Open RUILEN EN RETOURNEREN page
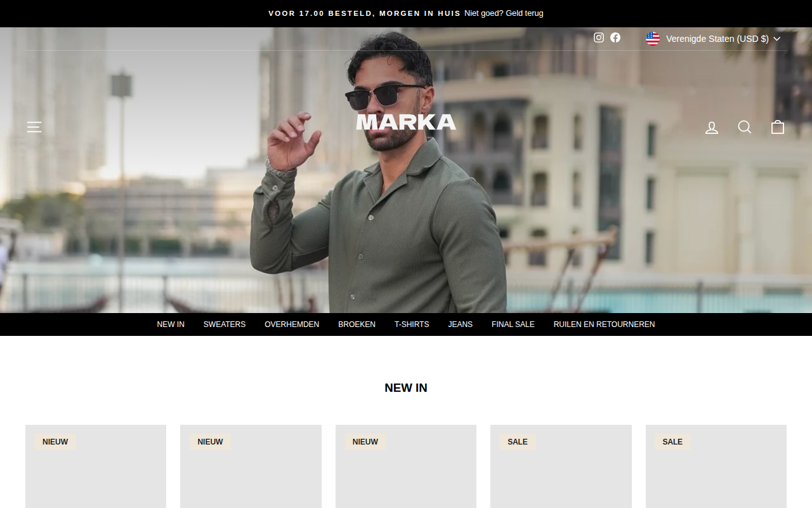The height and width of the screenshot is (508, 812). point(604,324)
